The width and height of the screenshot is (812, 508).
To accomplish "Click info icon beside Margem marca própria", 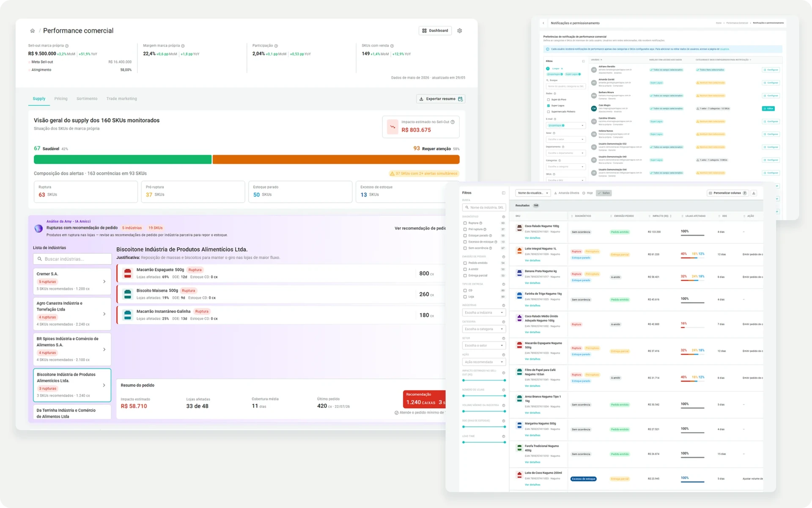I will (183, 46).
